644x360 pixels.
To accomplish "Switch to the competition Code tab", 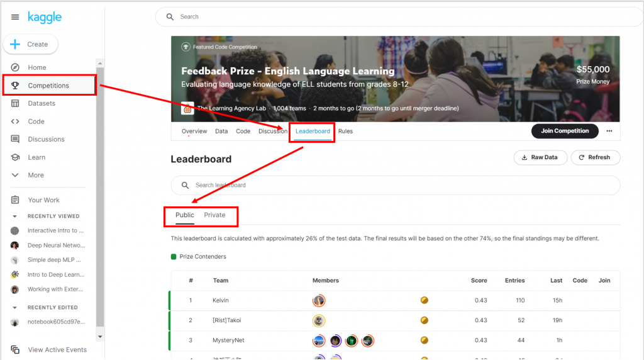I will [243, 131].
